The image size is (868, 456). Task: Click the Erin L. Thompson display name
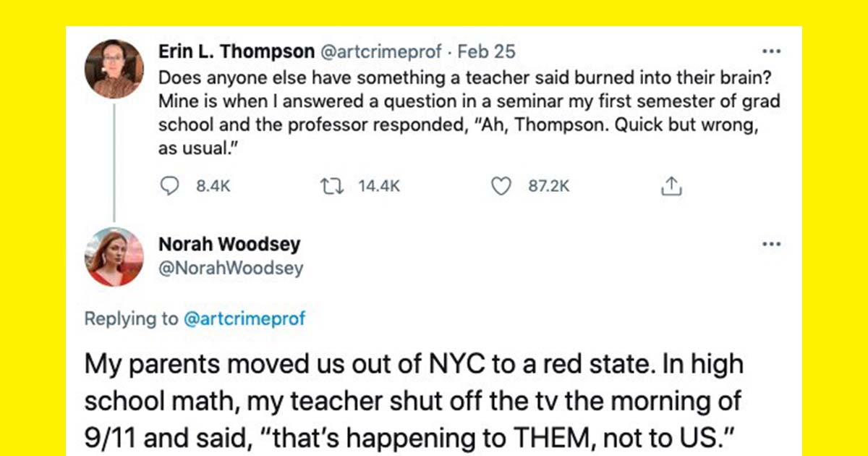click(237, 52)
